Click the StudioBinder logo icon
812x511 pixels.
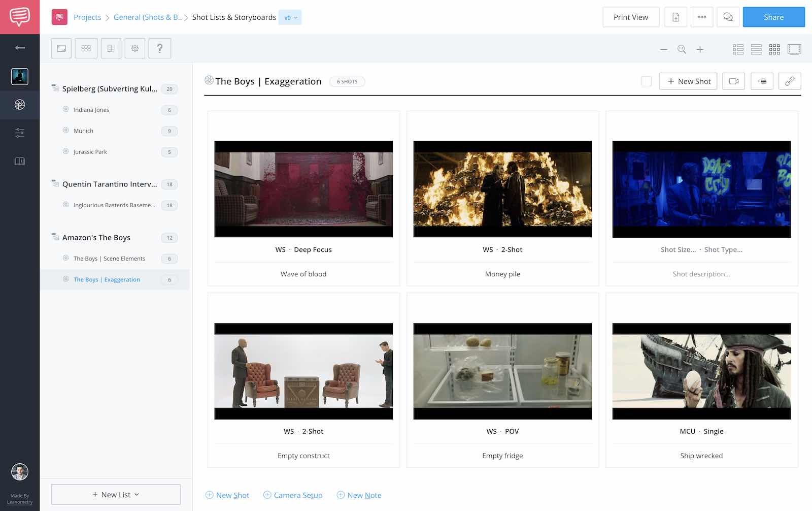coord(19,17)
